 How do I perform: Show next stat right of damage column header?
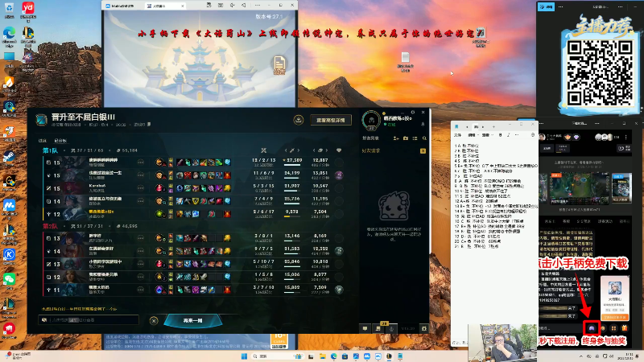[x=299, y=150]
